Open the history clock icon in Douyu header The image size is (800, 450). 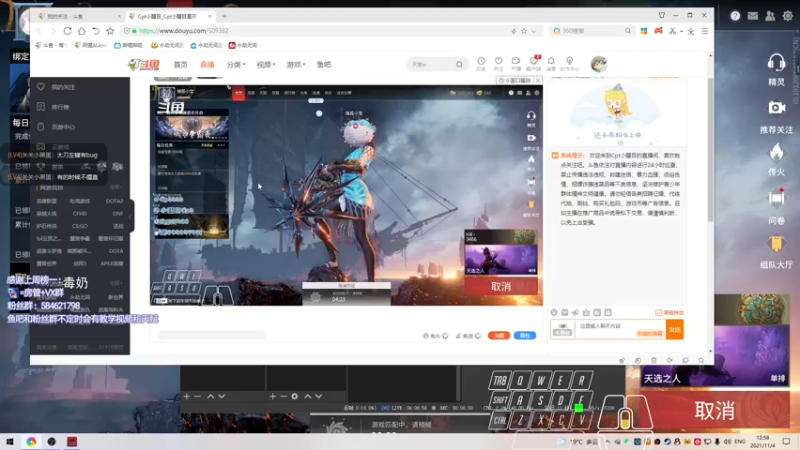tap(481, 64)
